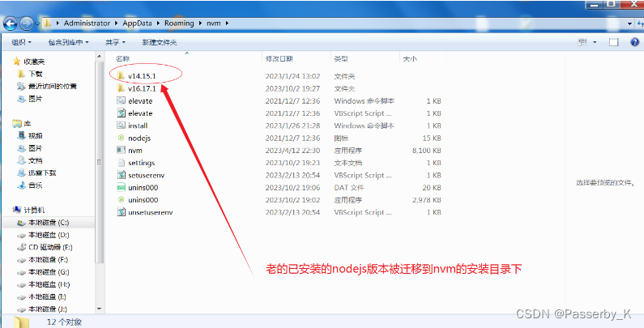Select the setuserenv script icon
This screenshot has height=328, width=644.
(x=121, y=175)
